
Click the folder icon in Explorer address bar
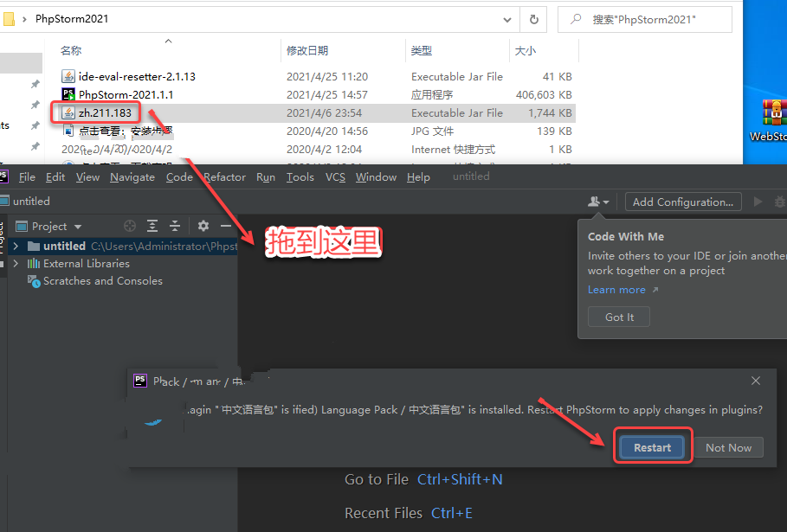[x=9, y=20]
